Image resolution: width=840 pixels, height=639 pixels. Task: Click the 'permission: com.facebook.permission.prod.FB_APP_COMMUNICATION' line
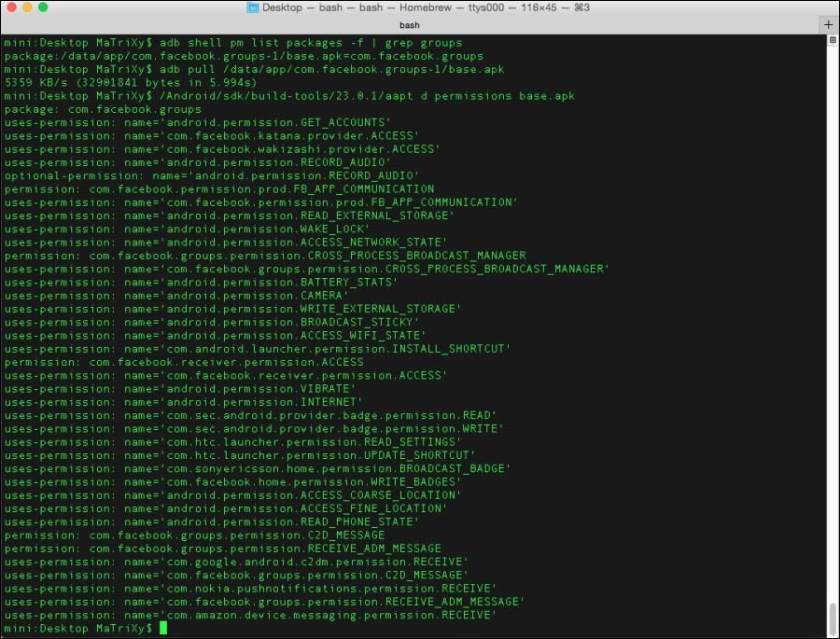[x=219, y=189]
